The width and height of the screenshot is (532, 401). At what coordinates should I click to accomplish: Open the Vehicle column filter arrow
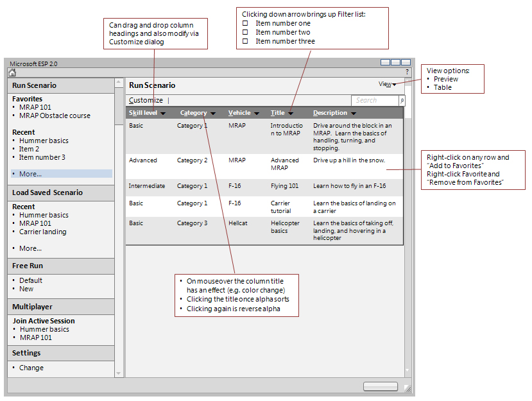[257, 114]
